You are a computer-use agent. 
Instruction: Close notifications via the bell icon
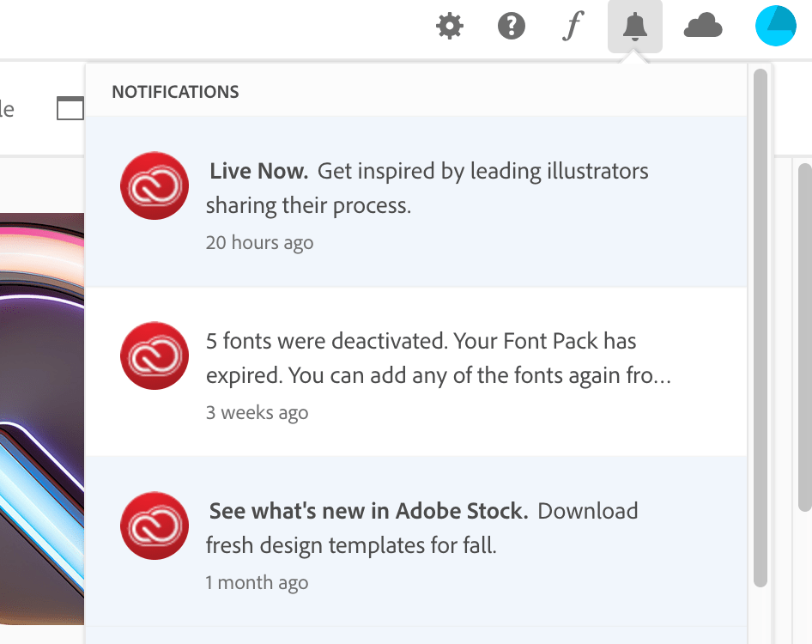[x=635, y=27]
